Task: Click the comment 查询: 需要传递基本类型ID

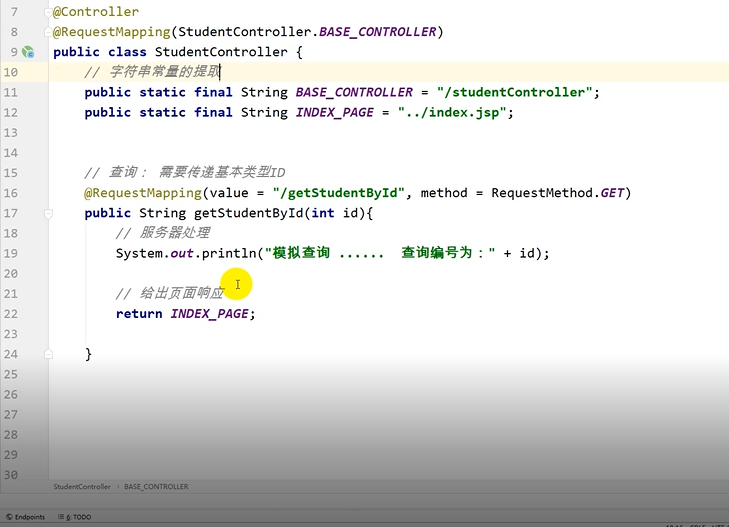Action: pos(185,172)
